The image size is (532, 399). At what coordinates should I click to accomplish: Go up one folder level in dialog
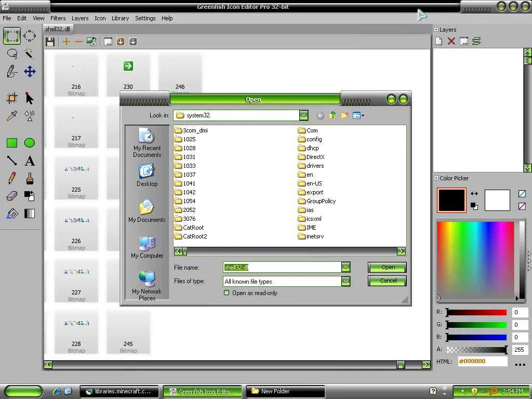click(x=332, y=116)
